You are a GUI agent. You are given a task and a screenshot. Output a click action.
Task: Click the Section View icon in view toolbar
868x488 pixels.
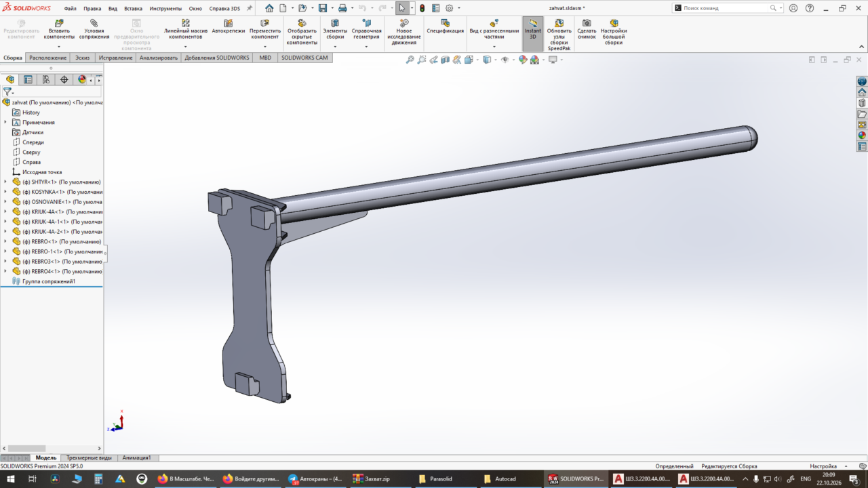tap(445, 60)
